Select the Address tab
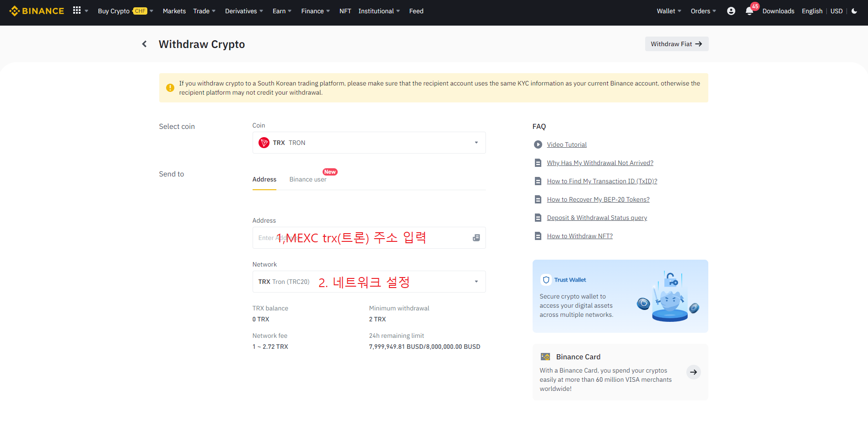 (264, 179)
